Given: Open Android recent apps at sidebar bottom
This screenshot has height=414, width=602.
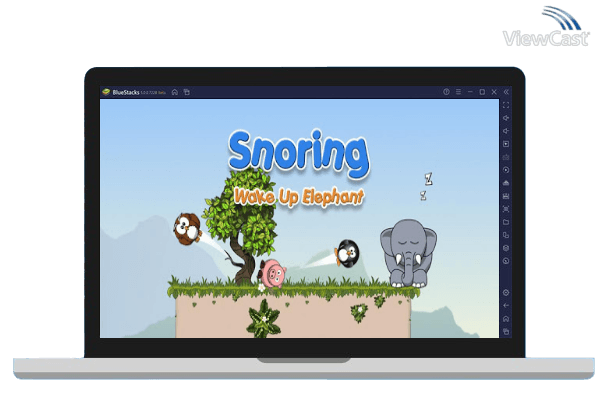Looking at the screenshot, I should click(506, 332).
